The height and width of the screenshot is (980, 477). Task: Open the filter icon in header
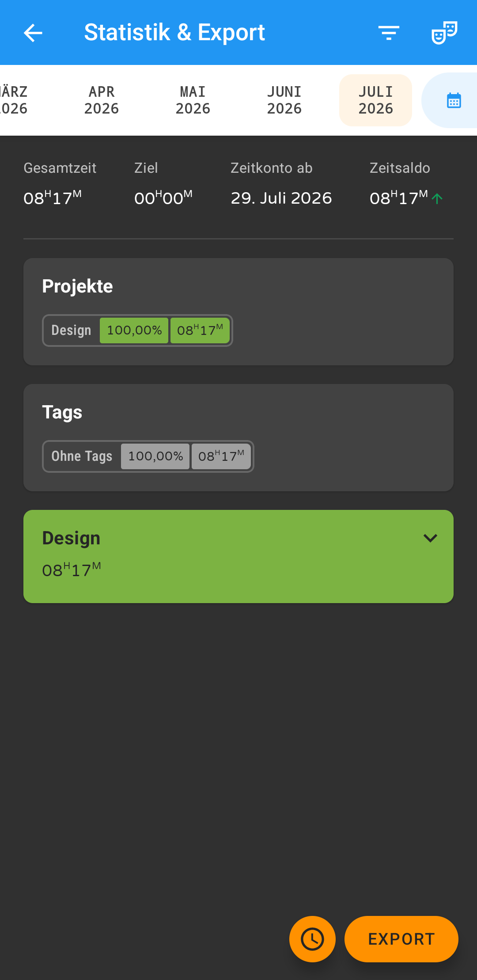point(389,33)
